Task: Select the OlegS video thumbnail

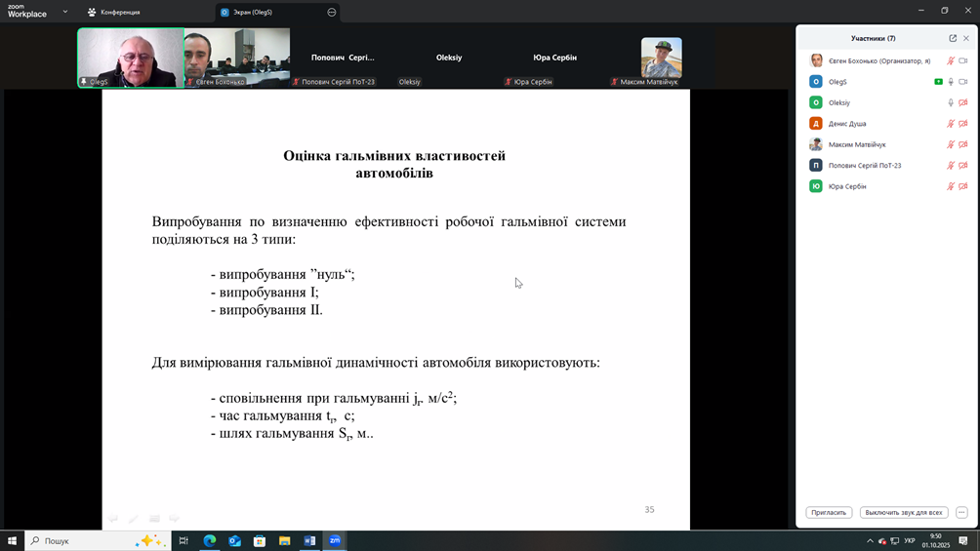Action: (x=131, y=58)
